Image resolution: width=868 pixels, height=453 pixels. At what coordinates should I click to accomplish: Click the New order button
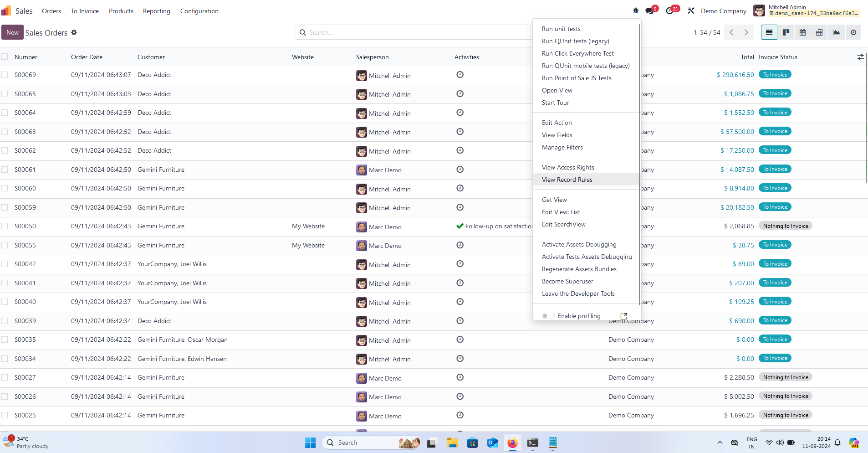(x=12, y=32)
